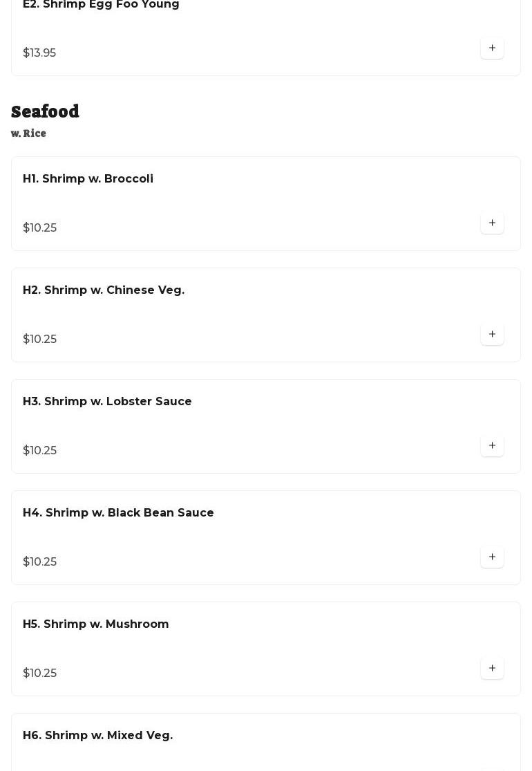Add H3 Shrimp w. Lobster Sauce
The image size is (532, 771).
(492, 446)
